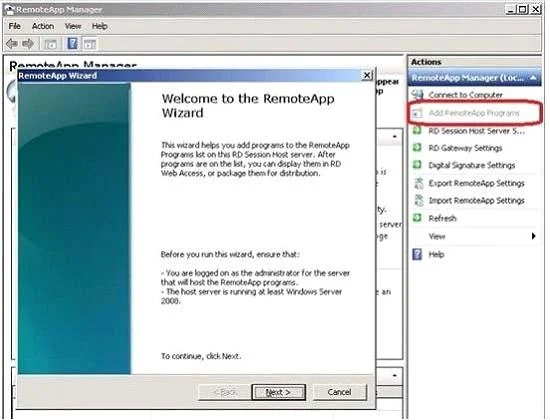The height and width of the screenshot is (420, 550).
Task: Click the Next button in wizard
Action: [x=279, y=392]
